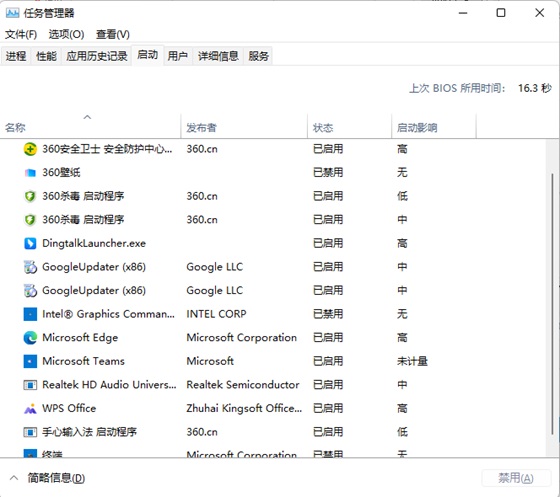Click the Realtek HD Audio icon

click(30, 385)
